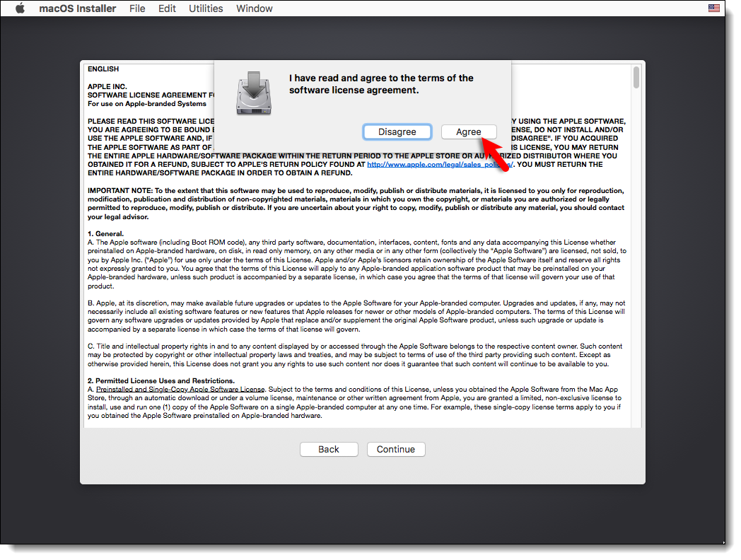Open the Apple menu

coord(20,8)
